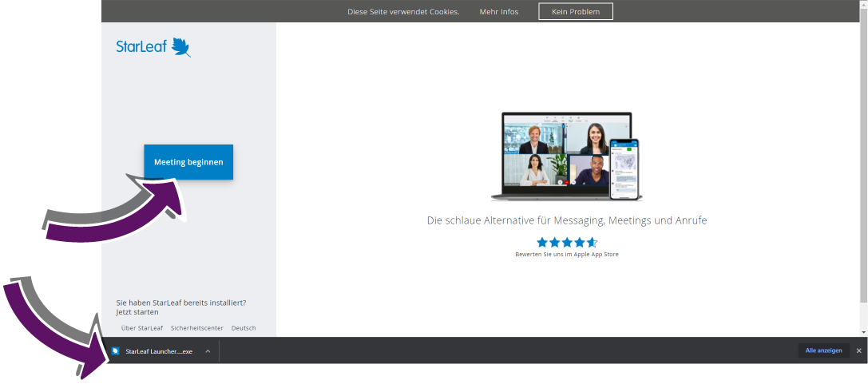Click the laptop and phone product image
Image resolution: width=868 pixels, height=388 pixels.
tap(567, 156)
